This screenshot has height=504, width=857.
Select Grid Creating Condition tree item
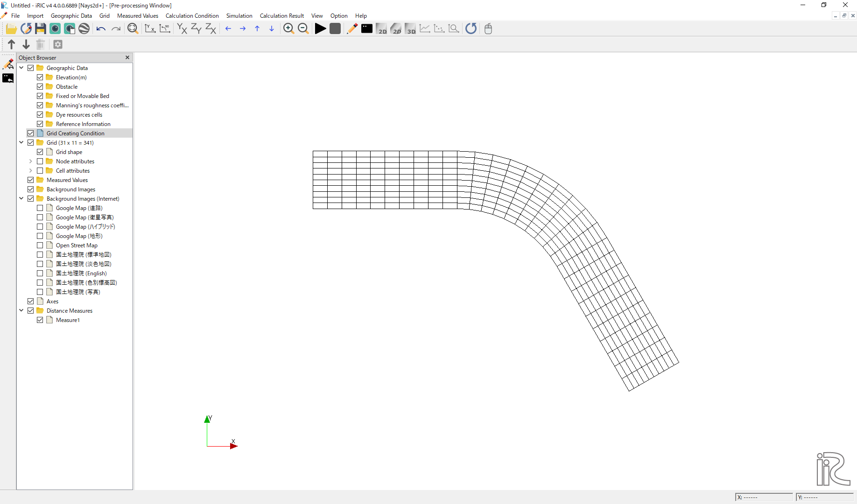[x=76, y=133]
